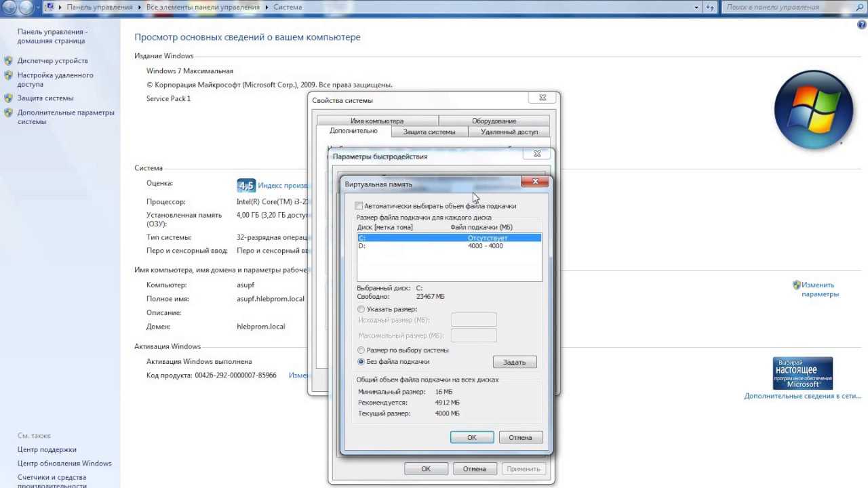Switch to the Имя компьютера tab
Image resolution: width=868 pixels, height=488 pixels.
coord(377,121)
